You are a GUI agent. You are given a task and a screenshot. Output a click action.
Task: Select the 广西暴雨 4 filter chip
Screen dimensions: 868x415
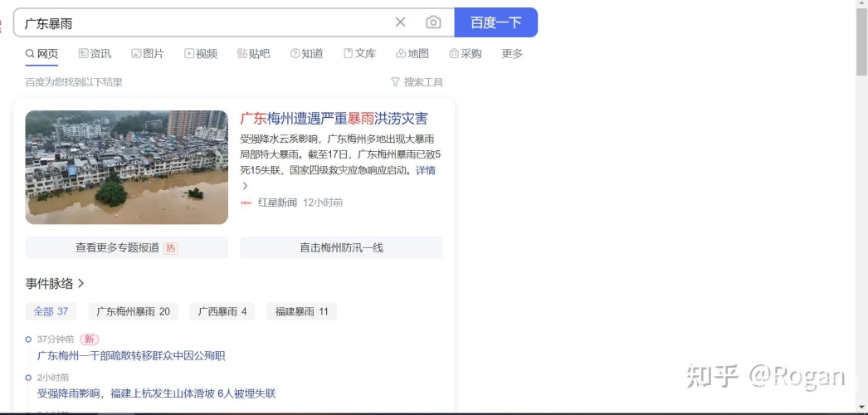click(x=222, y=311)
